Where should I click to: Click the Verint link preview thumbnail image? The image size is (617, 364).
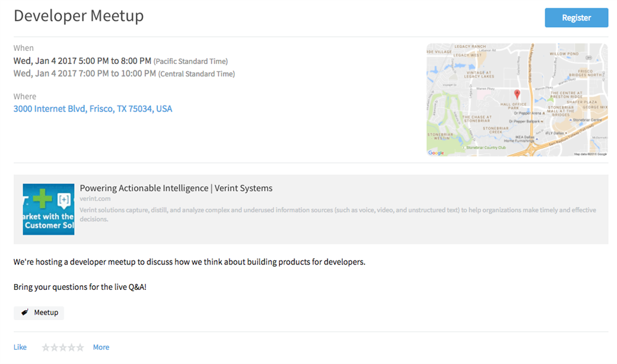point(49,209)
